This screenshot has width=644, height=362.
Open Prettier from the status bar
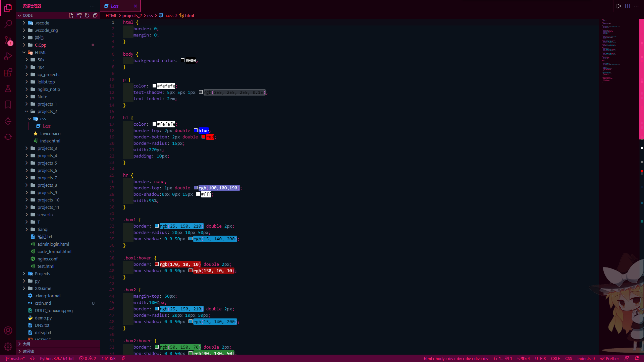tap(612, 358)
